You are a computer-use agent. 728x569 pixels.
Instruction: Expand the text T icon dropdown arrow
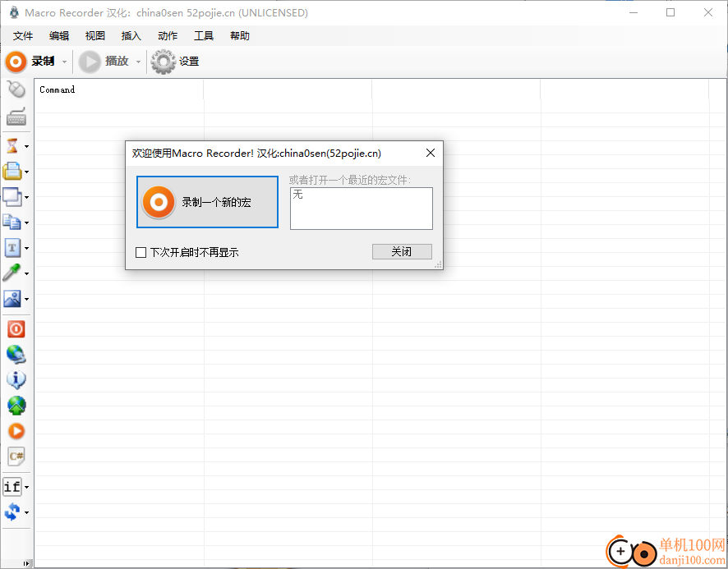click(x=27, y=249)
